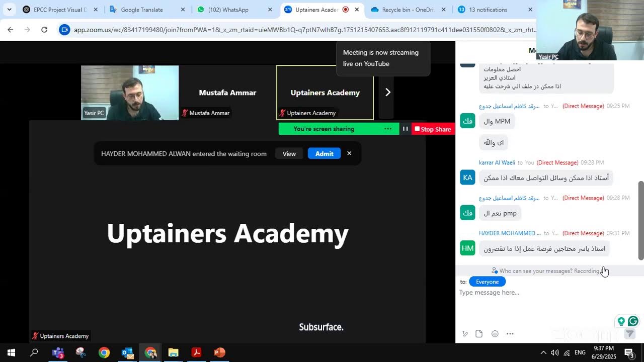
Task: Click the HM avatar of HAYDER MOHAMMED
Action: (x=467, y=248)
